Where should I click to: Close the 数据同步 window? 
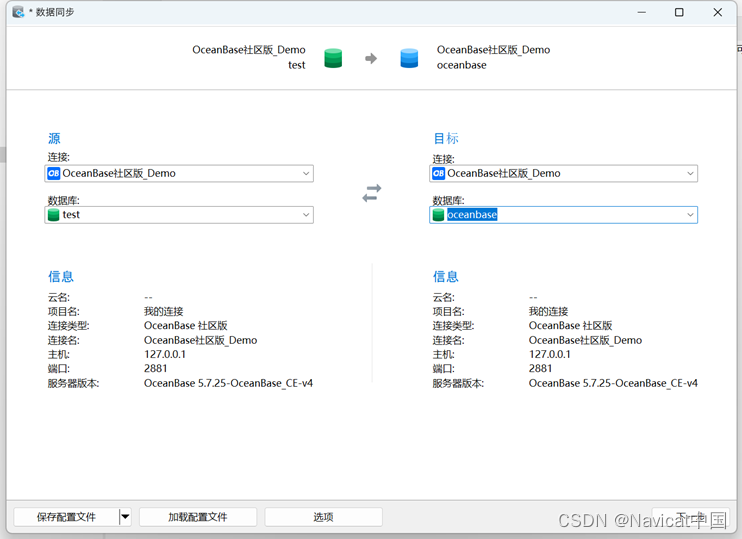click(x=717, y=12)
